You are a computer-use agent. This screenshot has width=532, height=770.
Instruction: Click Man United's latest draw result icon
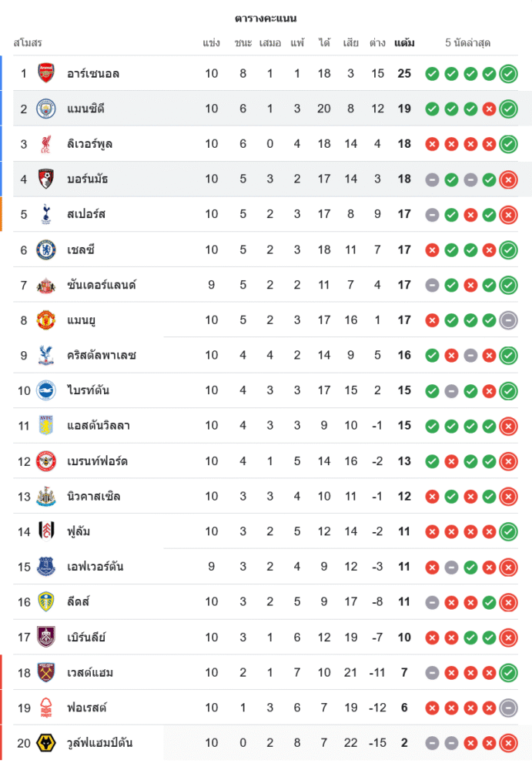508,320
